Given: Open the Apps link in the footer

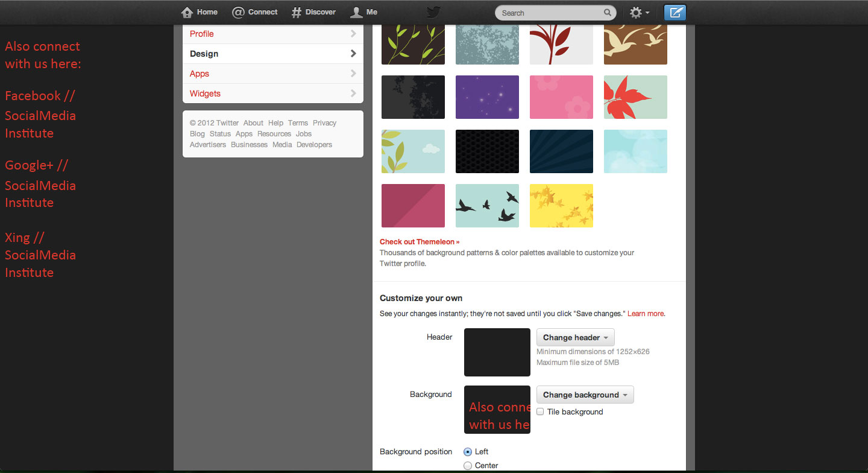Looking at the screenshot, I should (244, 134).
